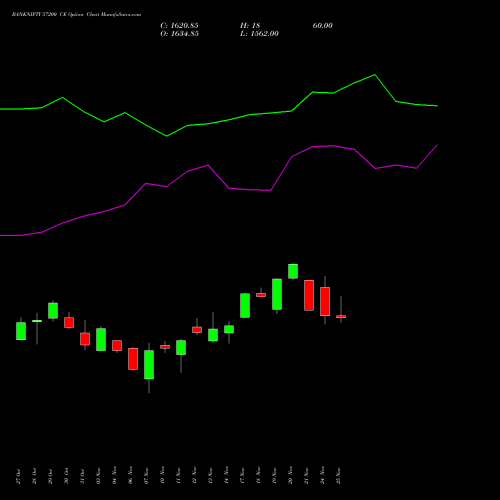500x500 pixels.
Task: Select the green candlestick for 27 Oct
Action: 21,331
